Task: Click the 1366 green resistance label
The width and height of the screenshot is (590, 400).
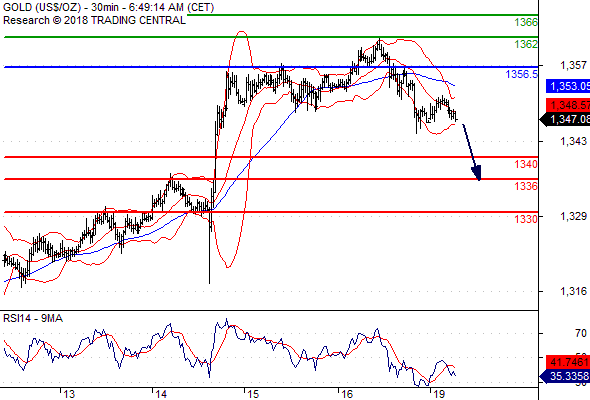Action: tap(526, 22)
